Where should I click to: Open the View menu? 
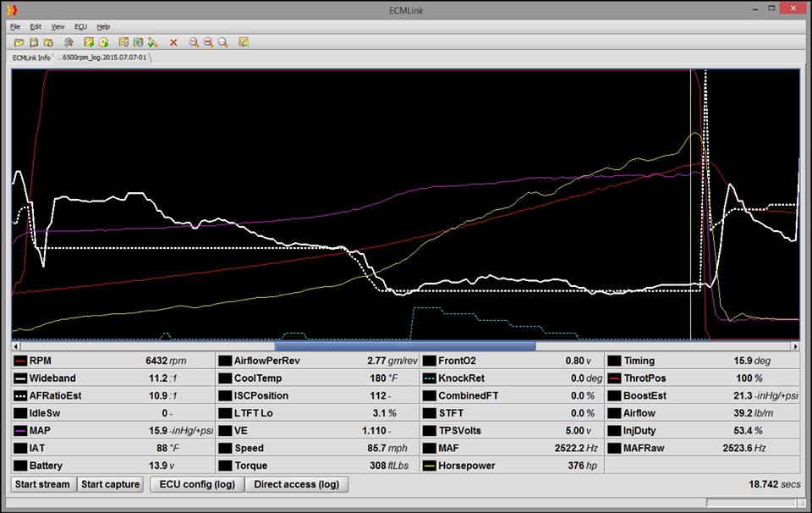tap(58, 26)
